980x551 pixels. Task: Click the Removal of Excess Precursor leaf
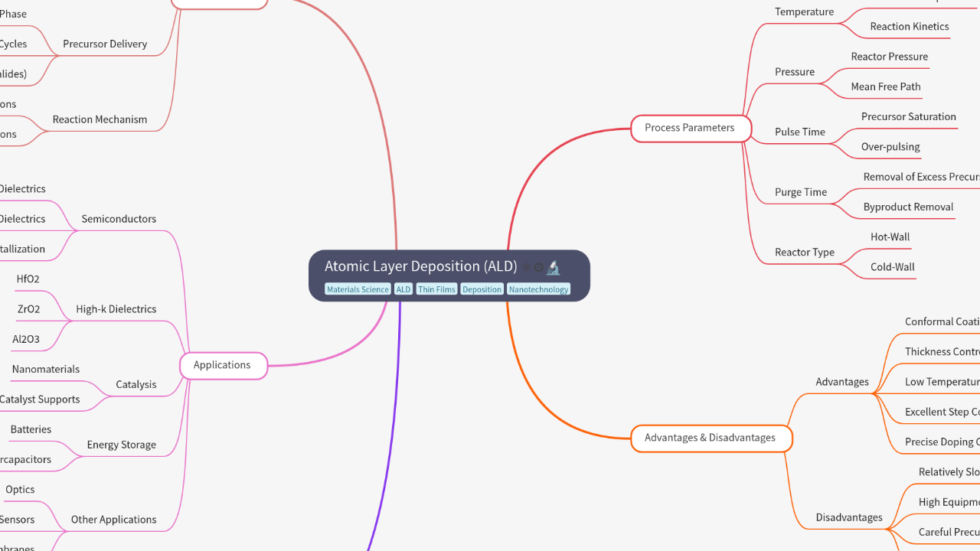[x=922, y=177]
